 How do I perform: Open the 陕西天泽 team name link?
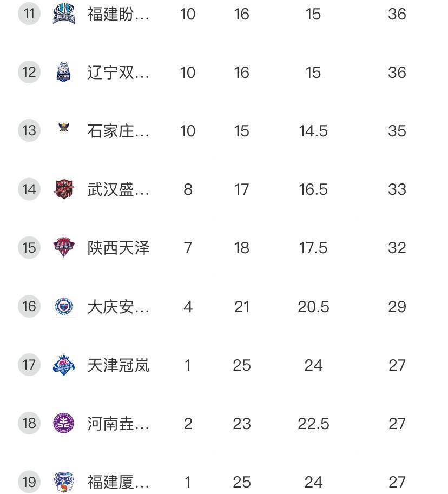point(118,248)
